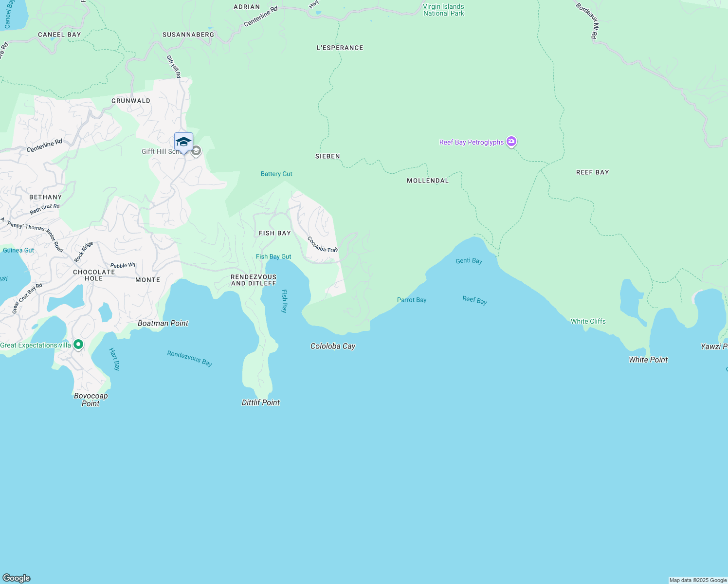Click the Guinea Gut label
The image size is (728, 584).
(18, 250)
